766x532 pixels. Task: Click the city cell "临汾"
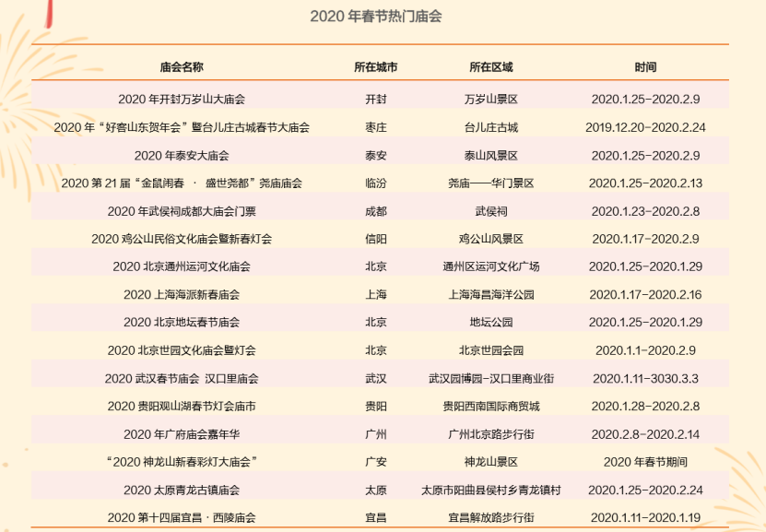click(375, 183)
